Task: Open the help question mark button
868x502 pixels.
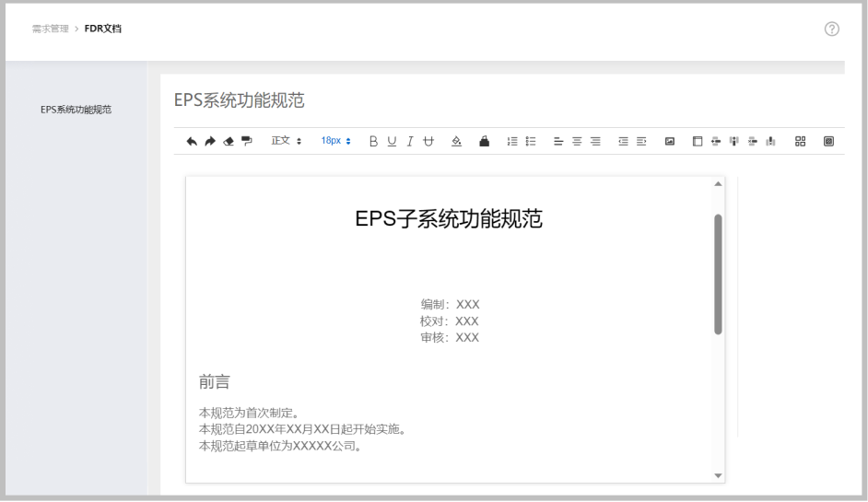Action: tap(831, 29)
